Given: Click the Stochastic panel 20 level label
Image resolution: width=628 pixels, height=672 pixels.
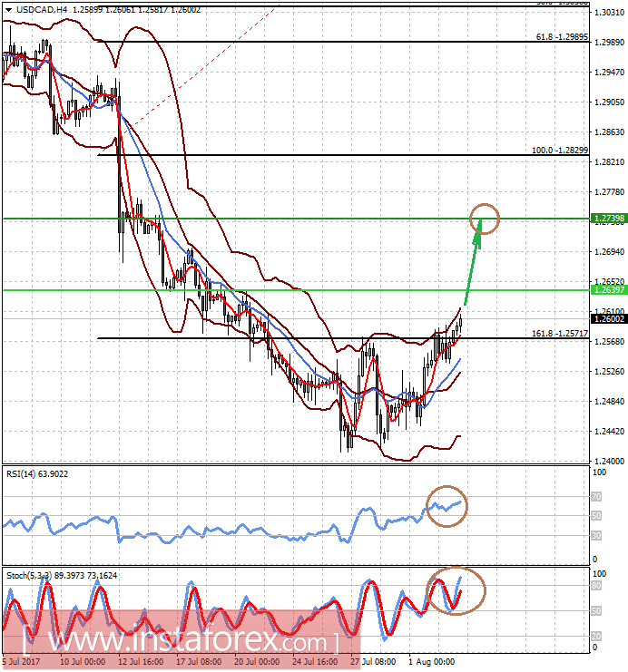Looking at the screenshot, I should tap(596, 636).
